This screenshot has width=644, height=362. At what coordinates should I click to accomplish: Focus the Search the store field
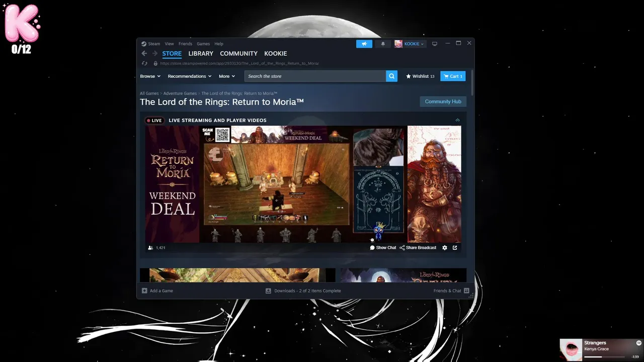coord(315,76)
